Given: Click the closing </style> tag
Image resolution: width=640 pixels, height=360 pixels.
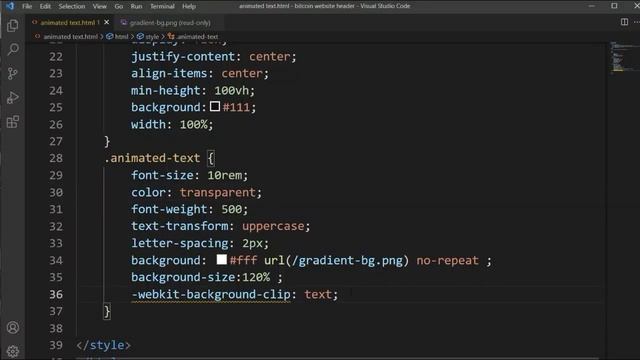Looking at the screenshot, I should point(104,345).
